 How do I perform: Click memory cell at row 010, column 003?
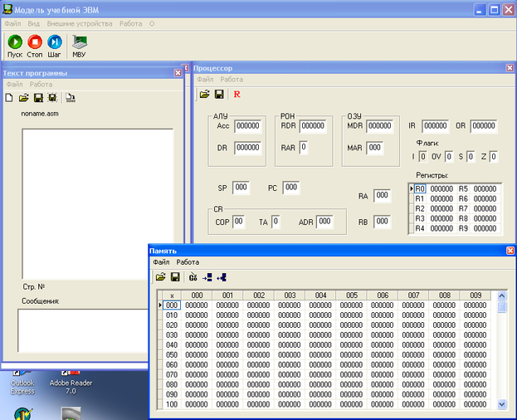click(x=290, y=315)
